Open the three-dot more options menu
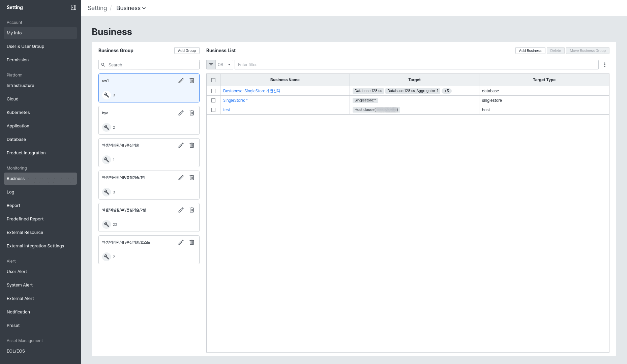Viewport: 627px width, 364px height. click(605, 65)
